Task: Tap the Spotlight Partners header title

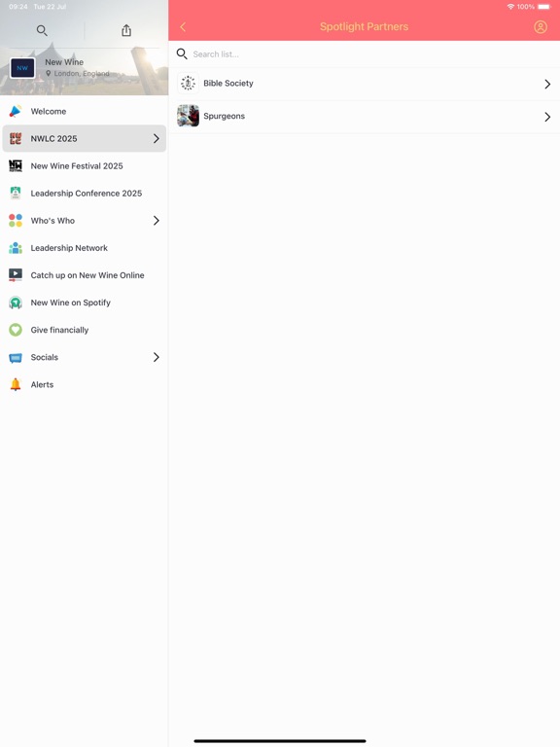Action: pos(364,26)
